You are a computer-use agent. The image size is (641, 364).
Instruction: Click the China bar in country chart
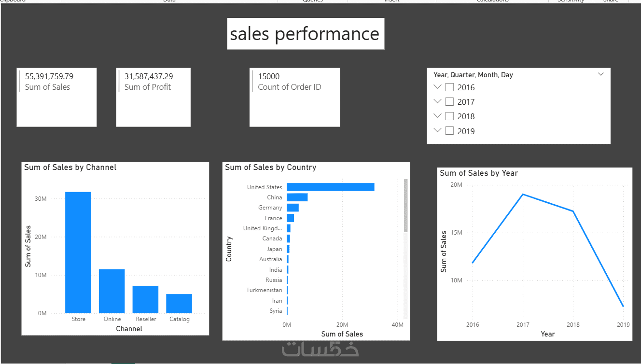tap(297, 197)
